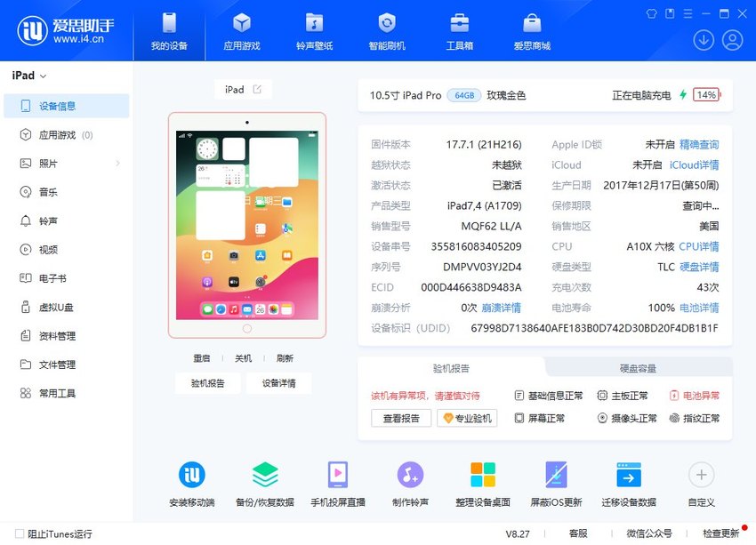Screen dimensions: 756x545
Task: Click the 主板正常 status item
Action: (623, 396)
